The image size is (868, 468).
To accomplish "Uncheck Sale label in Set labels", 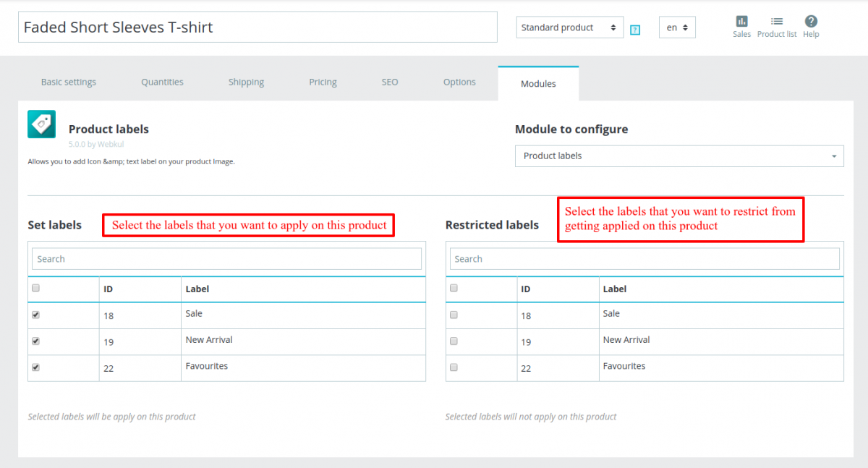I will click(x=36, y=315).
